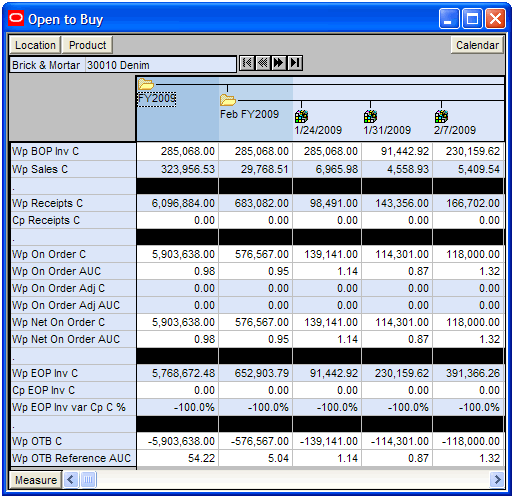
Task: Jump to last page arrow icon
Action: tap(295, 63)
